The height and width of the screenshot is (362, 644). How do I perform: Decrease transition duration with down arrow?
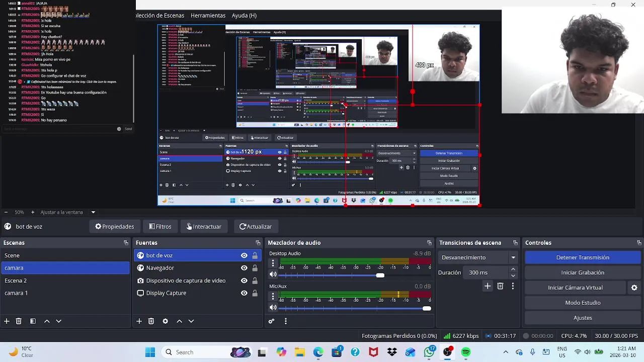click(513, 276)
